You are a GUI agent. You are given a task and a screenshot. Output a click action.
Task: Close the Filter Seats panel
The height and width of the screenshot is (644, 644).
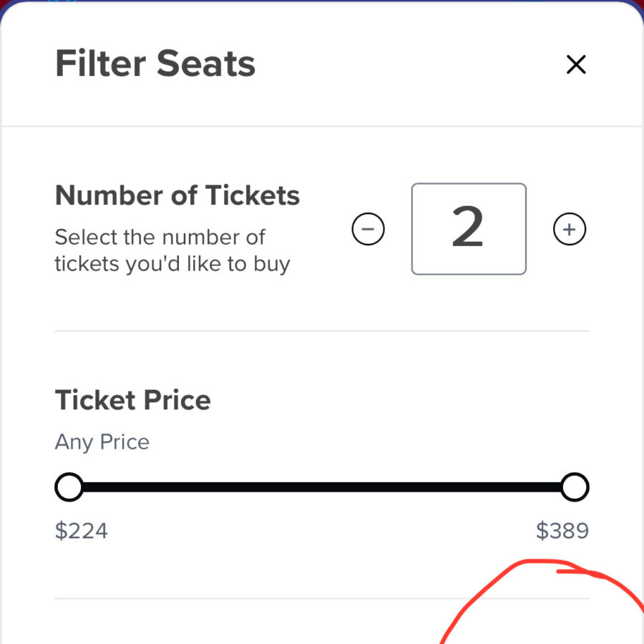click(x=576, y=64)
